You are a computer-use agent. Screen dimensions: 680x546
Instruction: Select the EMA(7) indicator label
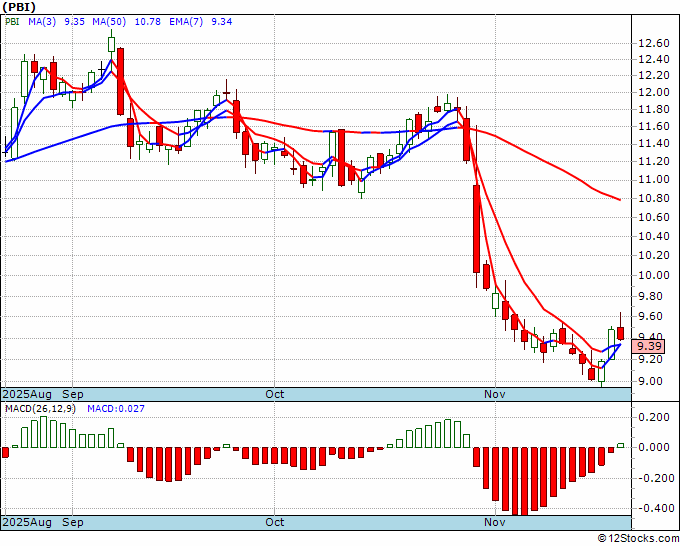(186, 21)
